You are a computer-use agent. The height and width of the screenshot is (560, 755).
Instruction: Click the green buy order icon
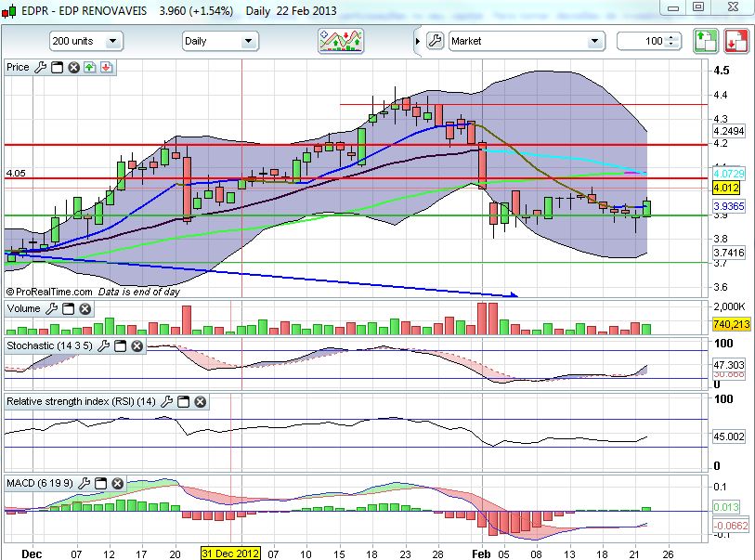pos(706,41)
